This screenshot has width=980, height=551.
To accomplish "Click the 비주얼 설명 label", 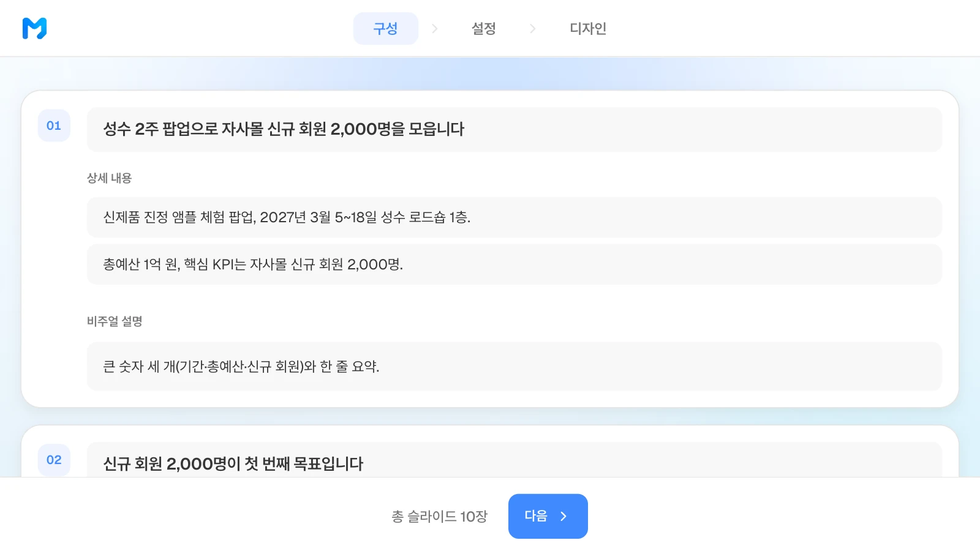I will tap(115, 321).
